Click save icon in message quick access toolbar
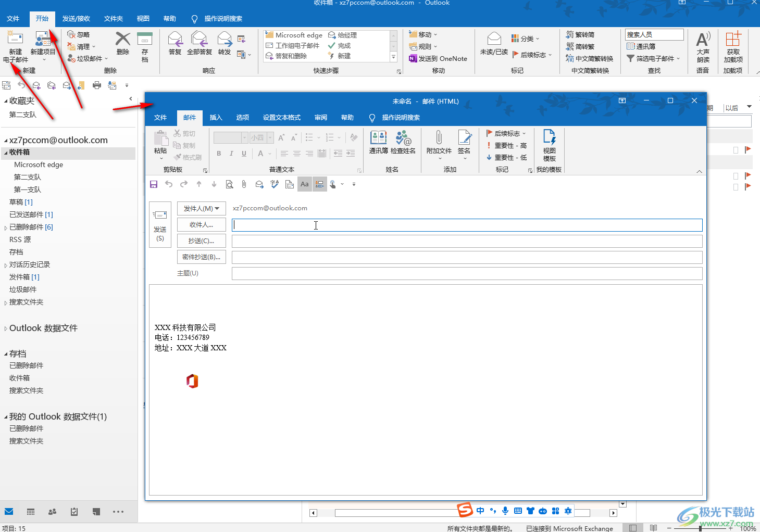 click(x=154, y=184)
